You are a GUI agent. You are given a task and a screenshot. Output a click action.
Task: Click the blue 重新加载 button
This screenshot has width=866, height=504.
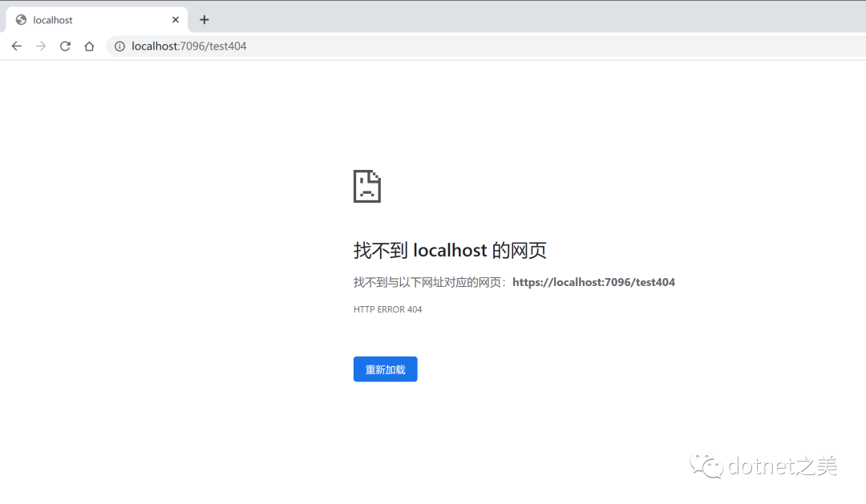pyautogui.click(x=385, y=369)
